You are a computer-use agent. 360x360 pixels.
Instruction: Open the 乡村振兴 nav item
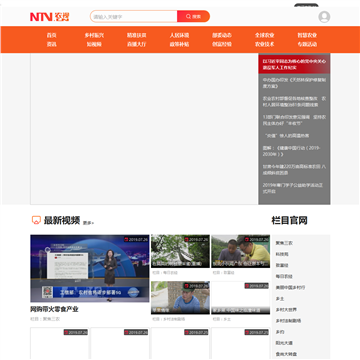pos(94,35)
